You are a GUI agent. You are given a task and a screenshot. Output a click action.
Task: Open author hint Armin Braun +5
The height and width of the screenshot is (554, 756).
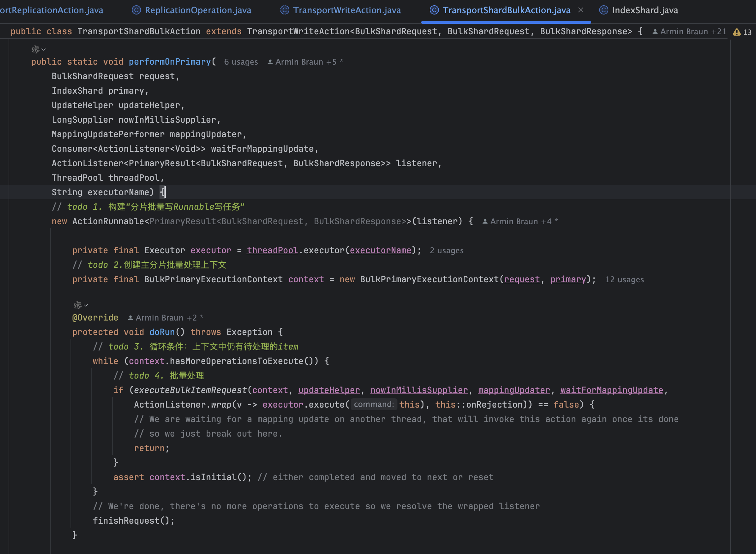click(305, 62)
